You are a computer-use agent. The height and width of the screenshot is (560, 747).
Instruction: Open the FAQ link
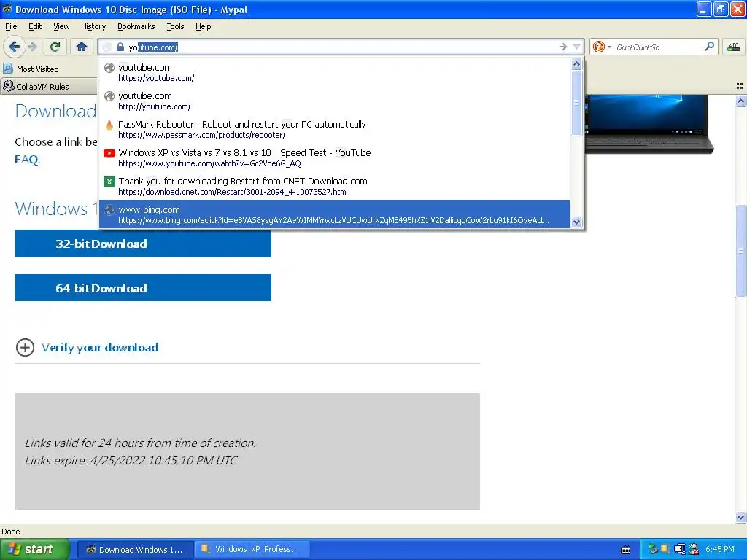pos(27,159)
